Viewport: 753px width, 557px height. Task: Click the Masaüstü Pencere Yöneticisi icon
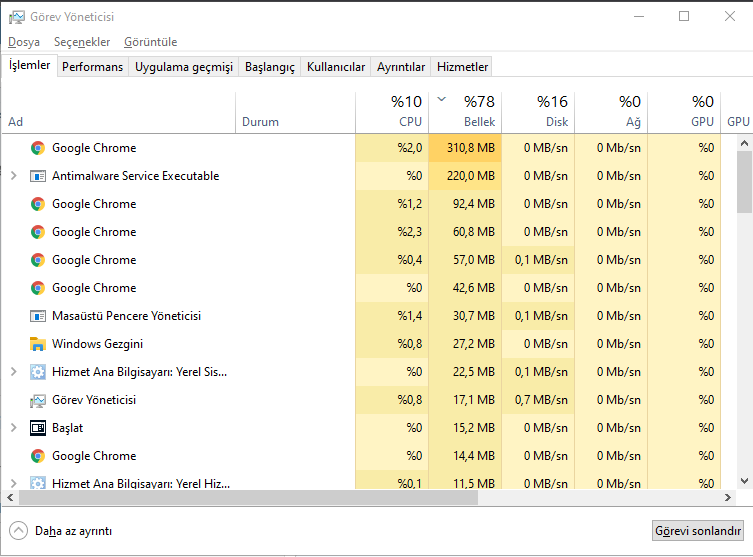pyautogui.click(x=38, y=316)
